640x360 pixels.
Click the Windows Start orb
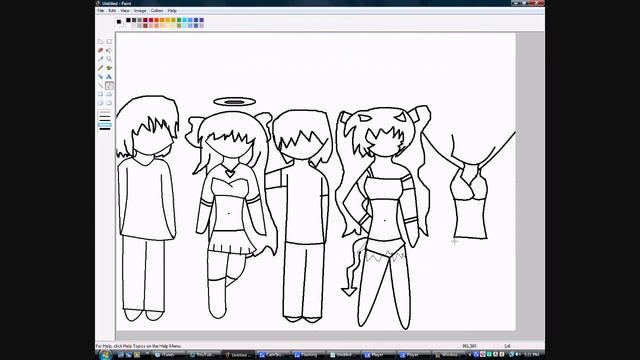click(104, 354)
